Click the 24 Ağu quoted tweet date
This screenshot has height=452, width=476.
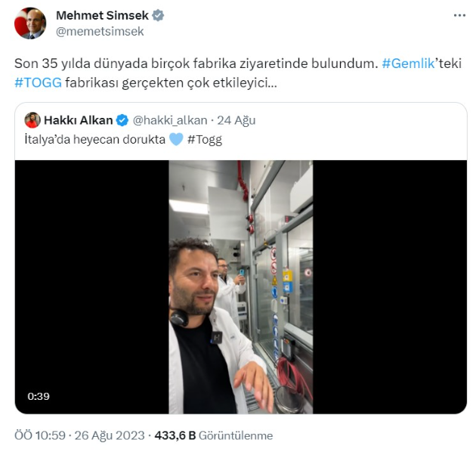click(x=238, y=120)
